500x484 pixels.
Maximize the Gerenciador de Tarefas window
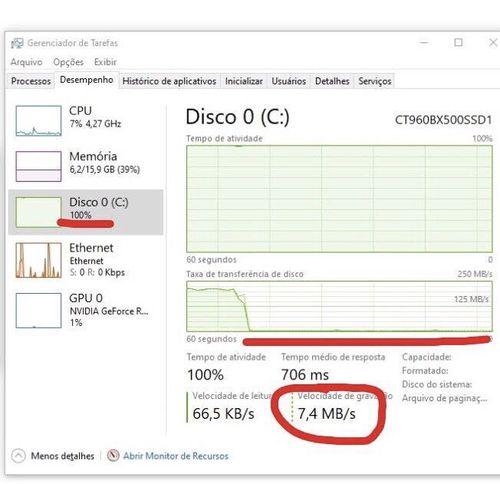[x=459, y=42]
